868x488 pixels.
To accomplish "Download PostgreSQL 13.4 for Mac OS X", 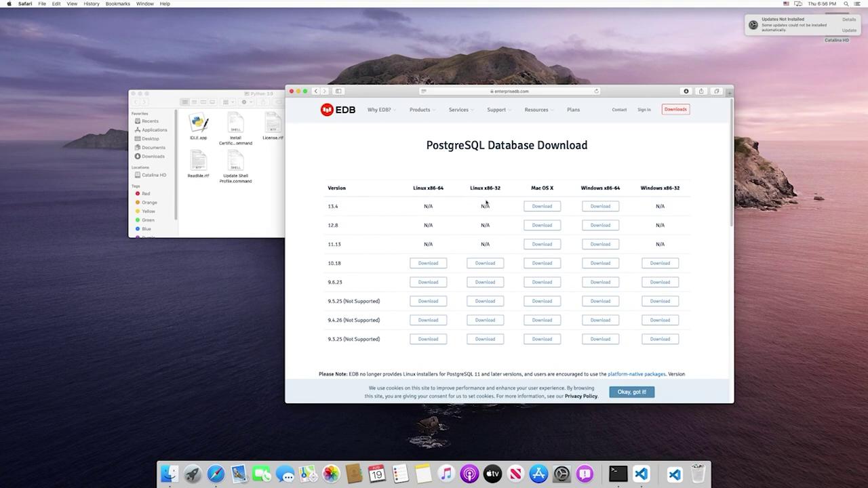I will tap(542, 206).
